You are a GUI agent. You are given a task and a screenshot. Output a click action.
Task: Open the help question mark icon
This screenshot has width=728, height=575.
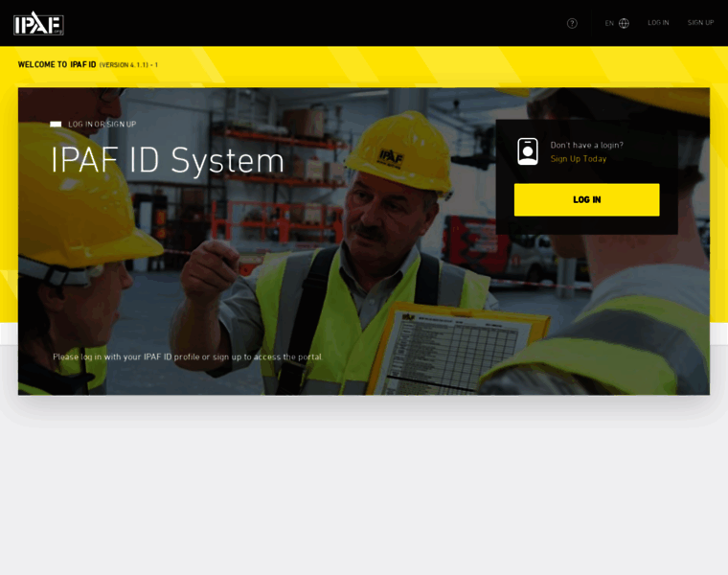pos(572,23)
